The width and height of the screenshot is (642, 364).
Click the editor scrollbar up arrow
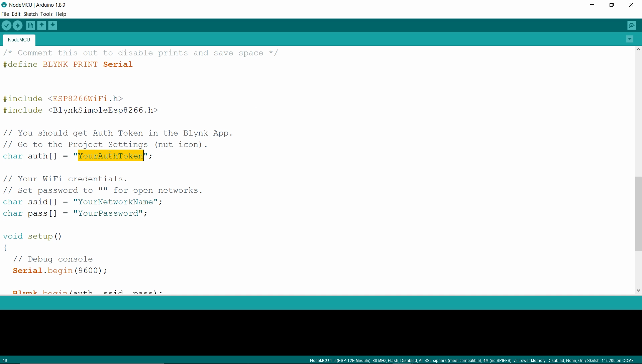click(639, 50)
